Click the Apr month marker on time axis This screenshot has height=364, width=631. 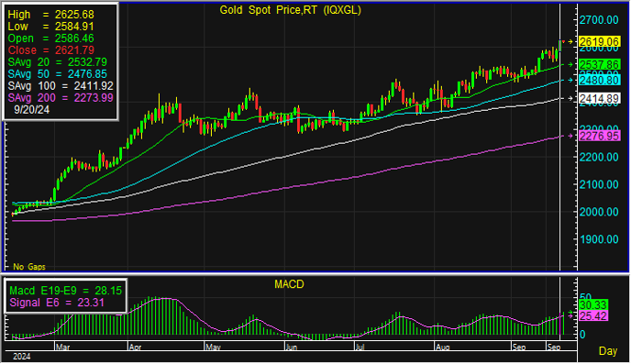point(135,347)
